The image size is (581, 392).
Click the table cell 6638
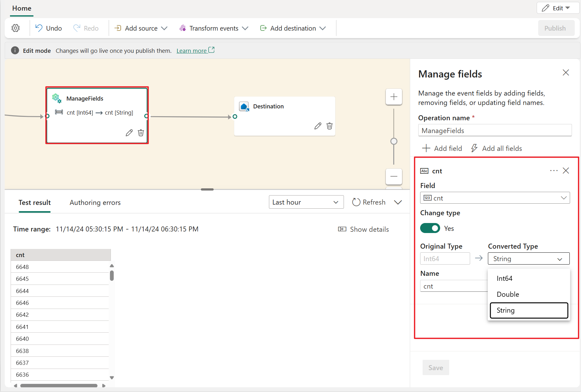point(60,351)
